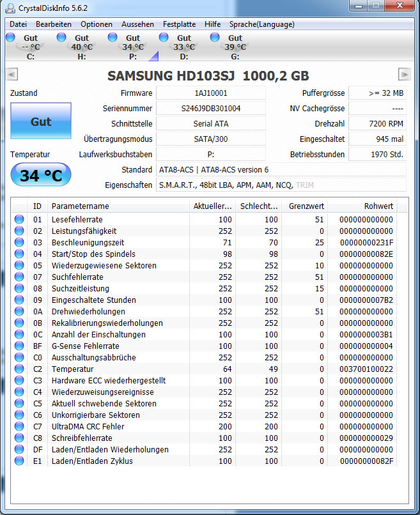Click status icon of Rekalibrierungswiederholungen row
The width and height of the screenshot is (420, 515).
click(19, 323)
